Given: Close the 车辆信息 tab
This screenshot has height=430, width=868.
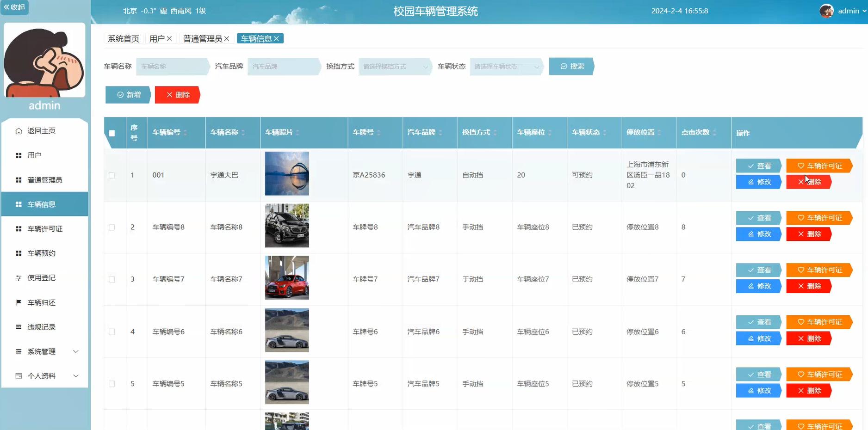Looking at the screenshot, I should [x=276, y=38].
